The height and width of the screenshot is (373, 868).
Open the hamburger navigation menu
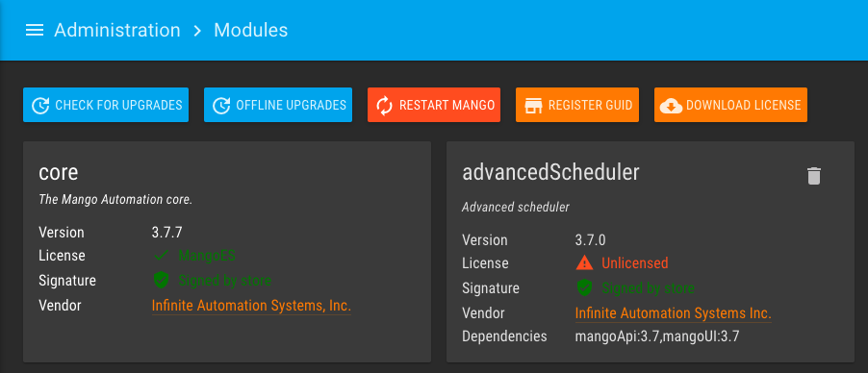pos(35,30)
